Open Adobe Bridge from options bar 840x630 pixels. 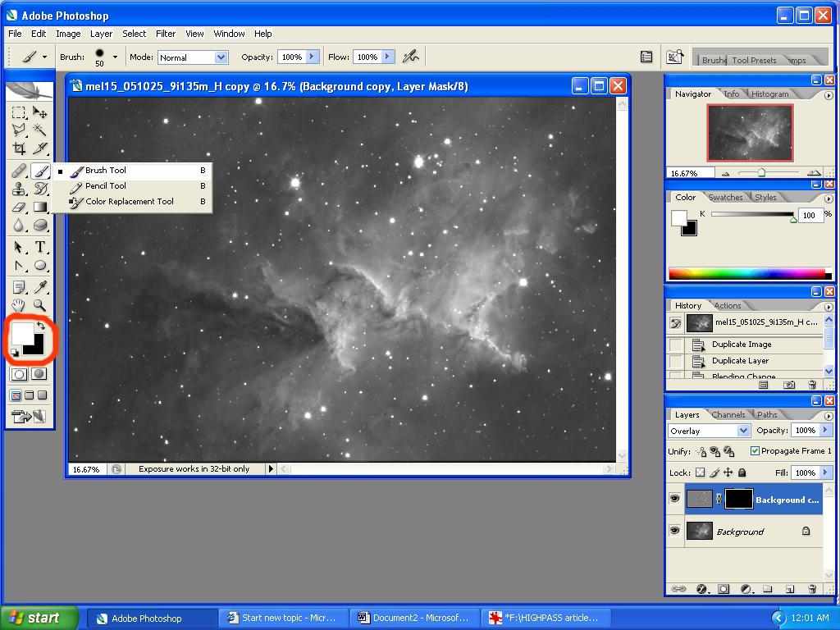(674, 57)
